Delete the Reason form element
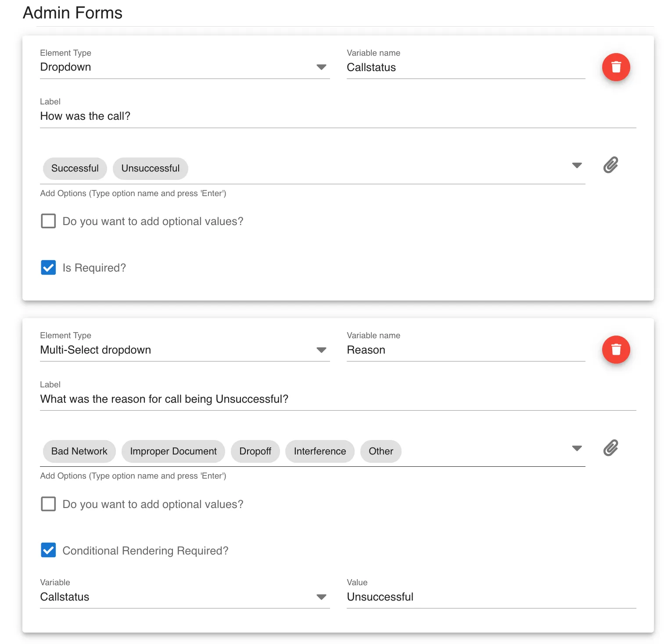This screenshot has height=644, width=668. (x=616, y=350)
